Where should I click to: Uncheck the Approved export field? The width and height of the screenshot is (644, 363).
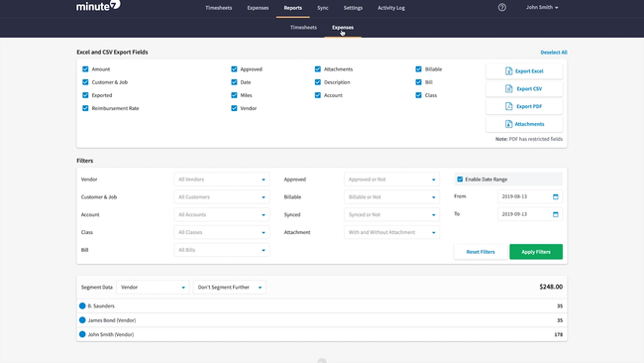click(234, 69)
